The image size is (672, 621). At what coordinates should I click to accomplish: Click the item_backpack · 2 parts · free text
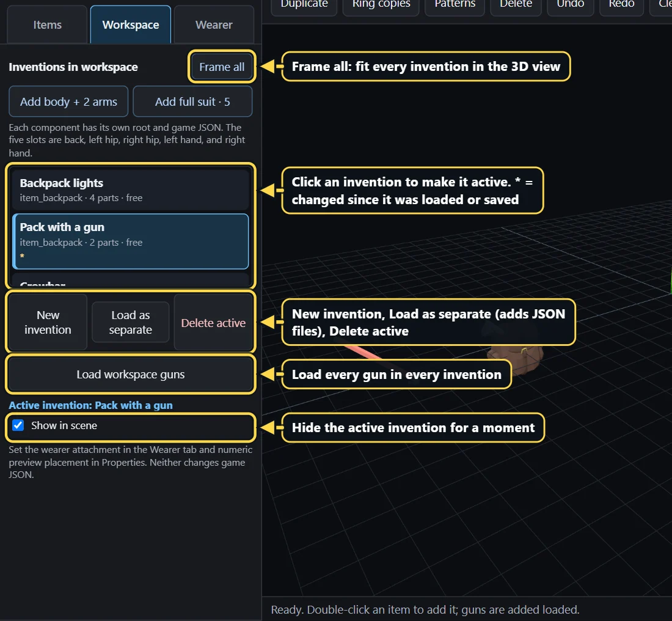pos(81,242)
